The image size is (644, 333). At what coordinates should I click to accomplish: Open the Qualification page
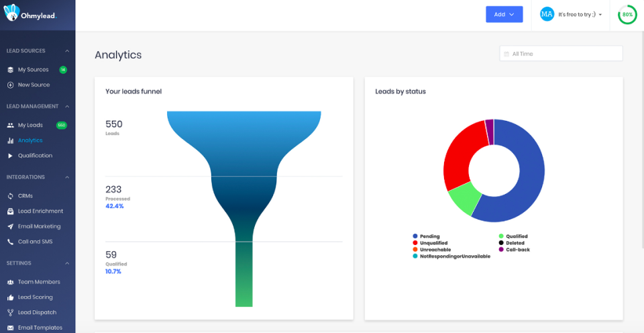point(35,156)
